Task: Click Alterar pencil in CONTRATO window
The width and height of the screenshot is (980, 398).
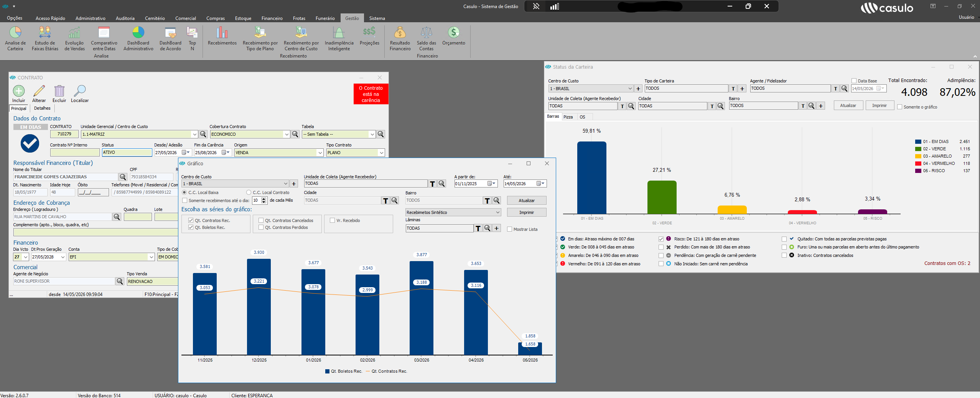Action: 39,94
